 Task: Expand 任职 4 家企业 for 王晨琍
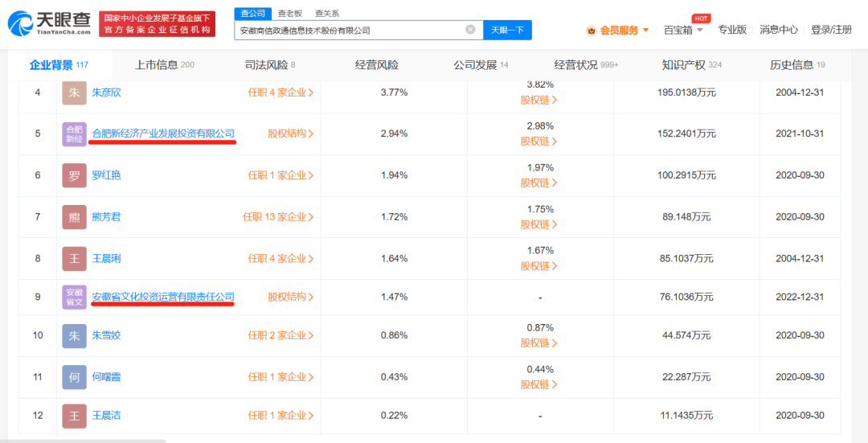[x=280, y=258]
